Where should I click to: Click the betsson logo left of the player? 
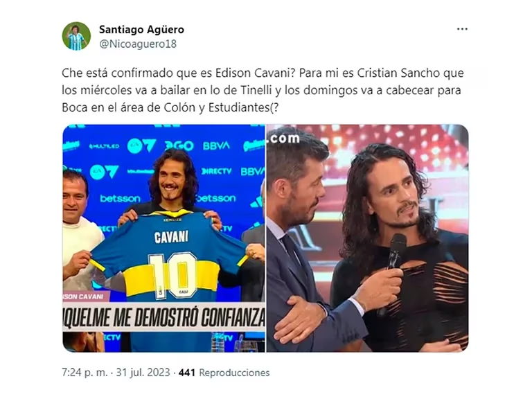click(x=120, y=199)
